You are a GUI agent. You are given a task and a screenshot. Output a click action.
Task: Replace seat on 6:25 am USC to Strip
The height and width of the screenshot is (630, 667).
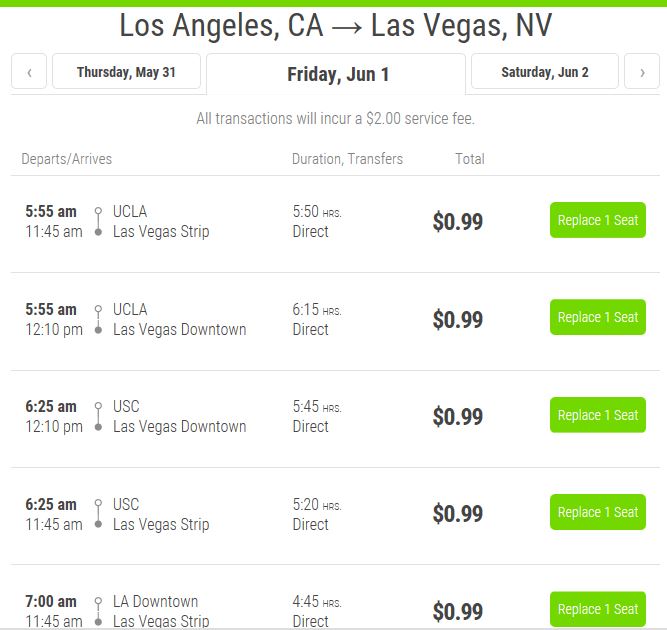[x=598, y=512]
